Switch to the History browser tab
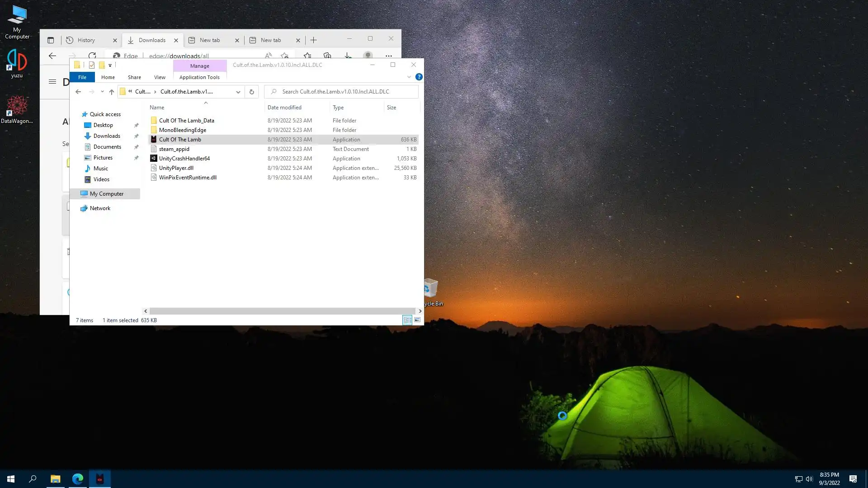The width and height of the screenshot is (868, 488). click(x=86, y=40)
